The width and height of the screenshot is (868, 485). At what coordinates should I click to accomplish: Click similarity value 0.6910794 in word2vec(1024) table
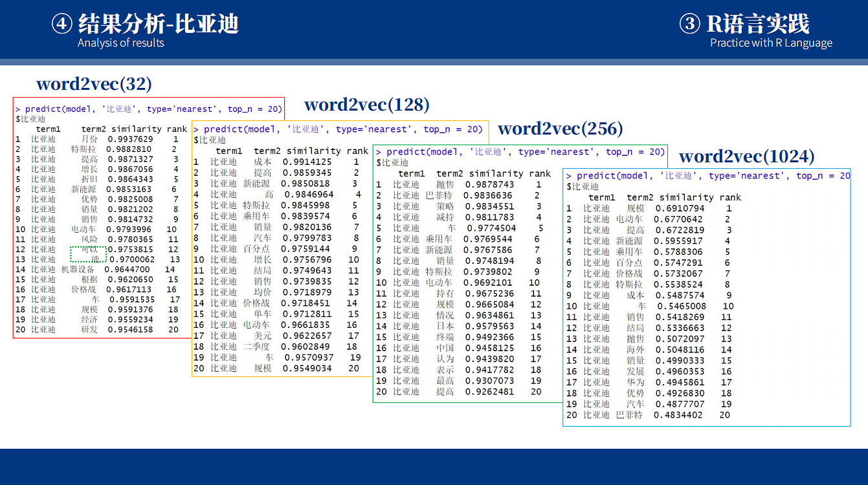[x=679, y=209]
